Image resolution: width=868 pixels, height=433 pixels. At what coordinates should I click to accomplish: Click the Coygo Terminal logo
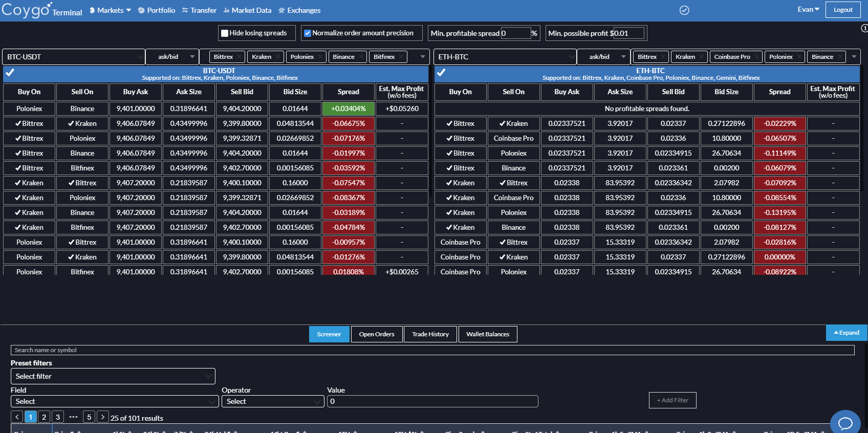[x=42, y=10]
